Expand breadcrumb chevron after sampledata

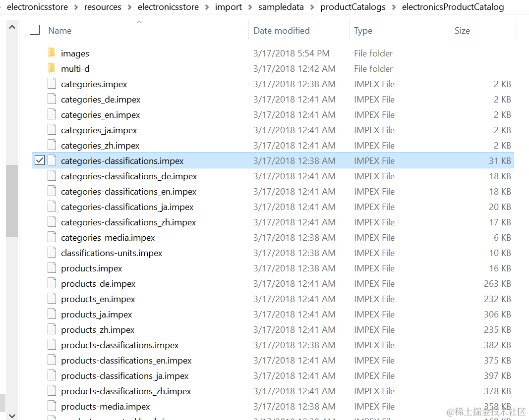(x=312, y=7)
